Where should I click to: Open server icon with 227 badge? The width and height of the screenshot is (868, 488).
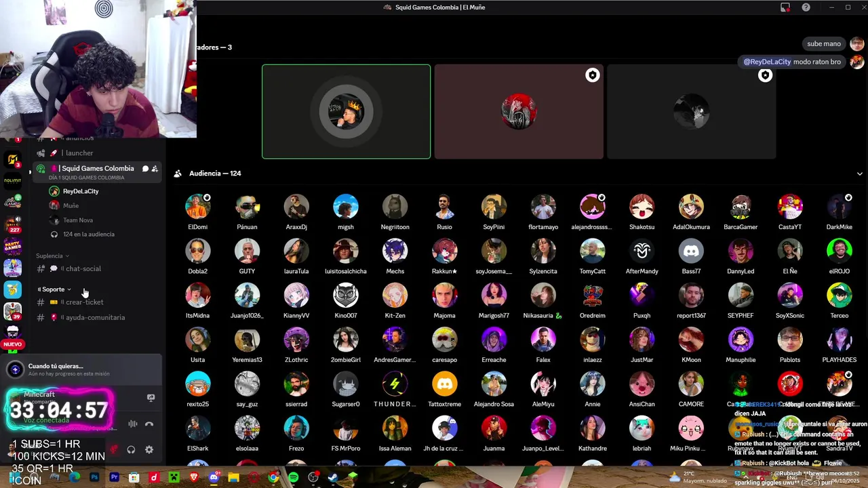click(x=12, y=224)
